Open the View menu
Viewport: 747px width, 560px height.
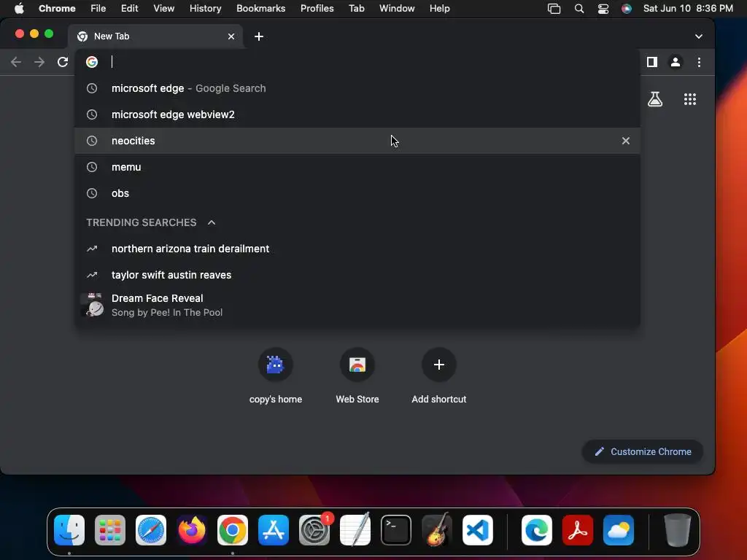tap(163, 8)
